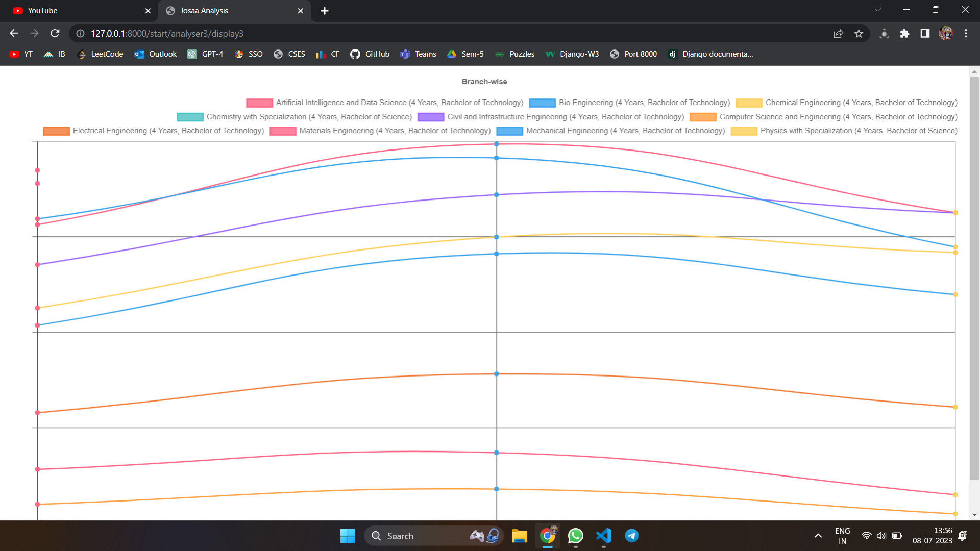Open the GitHub bookmark
This screenshot has width=980, height=551.
pyautogui.click(x=370, y=54)
